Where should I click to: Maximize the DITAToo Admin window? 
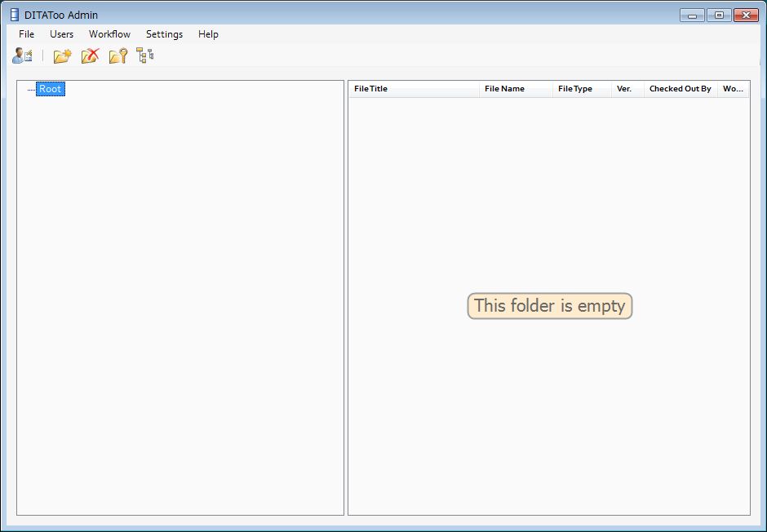point(719,16)
